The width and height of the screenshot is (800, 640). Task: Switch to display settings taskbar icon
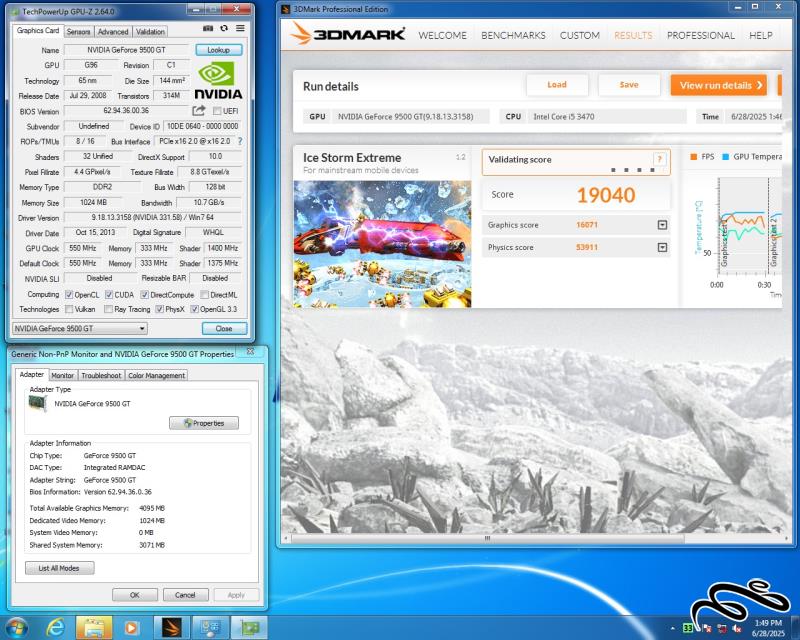[210, 628]
